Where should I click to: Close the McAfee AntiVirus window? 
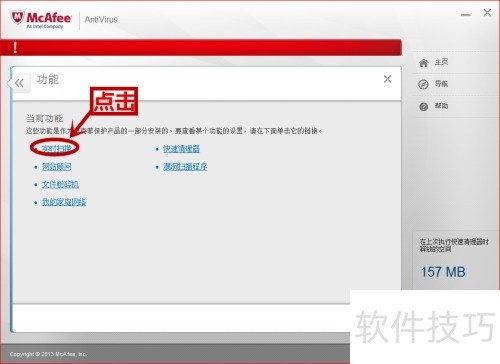point(487,13)
